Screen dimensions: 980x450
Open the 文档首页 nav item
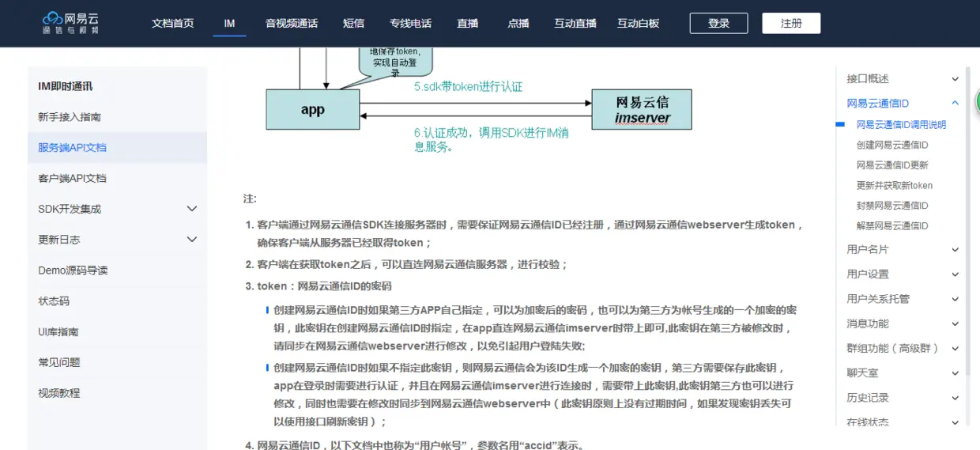(x=172, y=24)
